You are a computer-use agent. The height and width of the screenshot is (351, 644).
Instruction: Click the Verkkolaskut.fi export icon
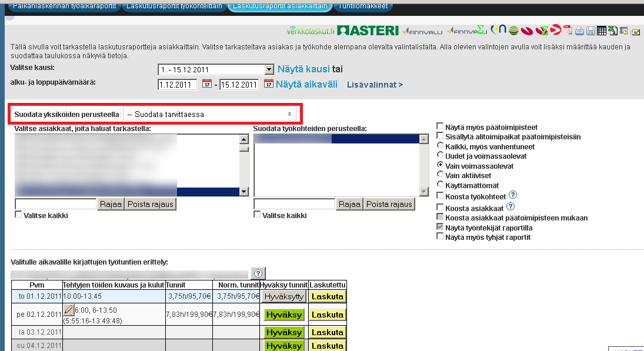pos(311,31)
